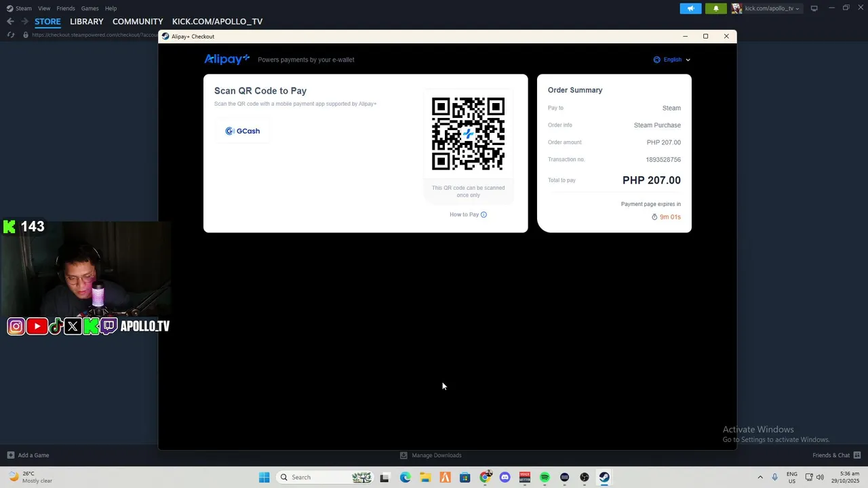Click the profile avatar in Steam header

[736, 8]
